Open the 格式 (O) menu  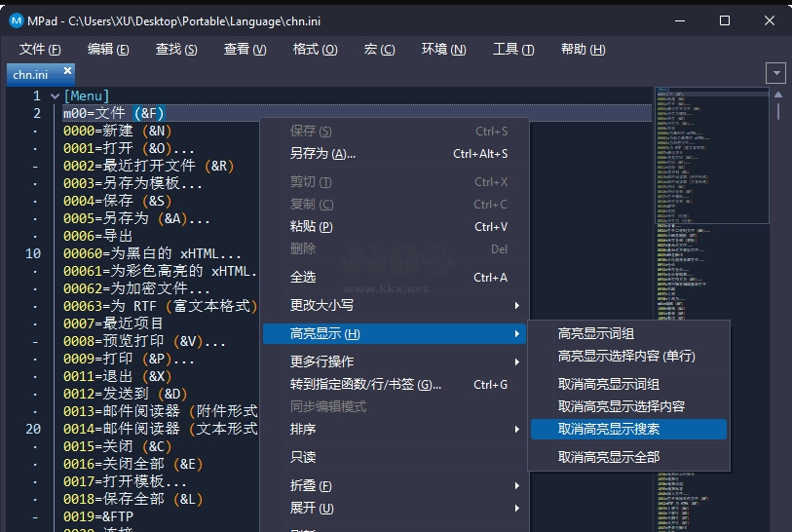point(316,49)
